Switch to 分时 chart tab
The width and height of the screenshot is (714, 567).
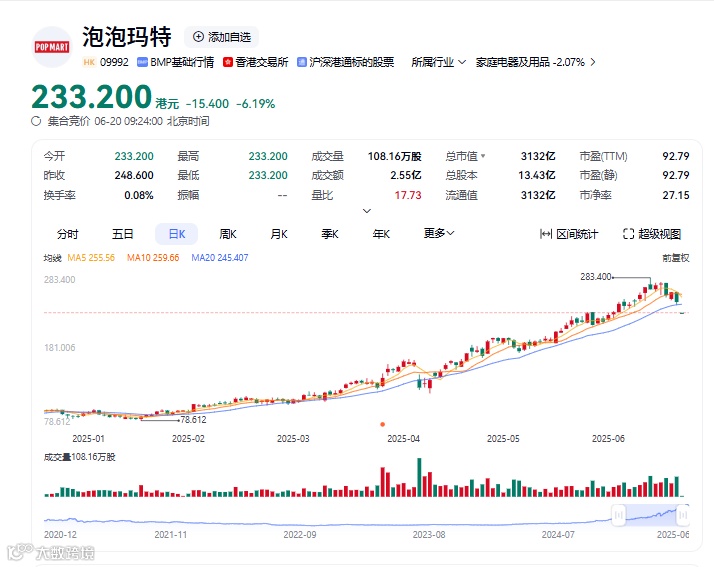click(68, 234)
